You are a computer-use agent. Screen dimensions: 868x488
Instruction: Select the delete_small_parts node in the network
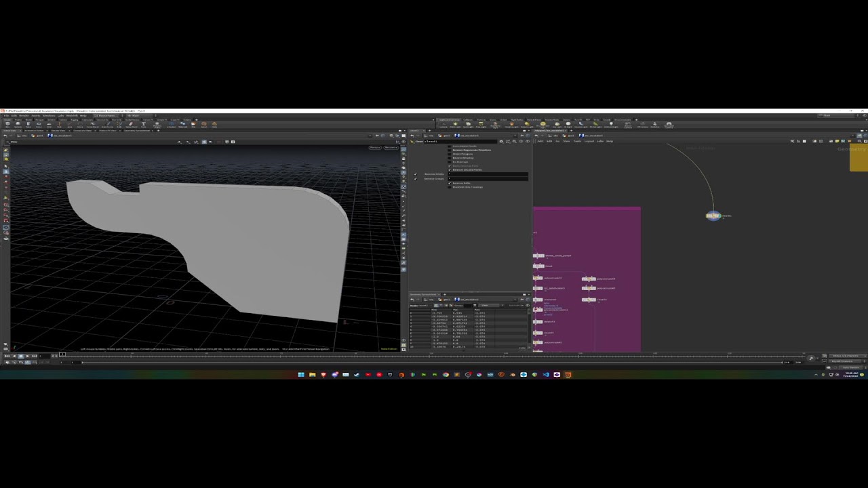pos(538,256)
